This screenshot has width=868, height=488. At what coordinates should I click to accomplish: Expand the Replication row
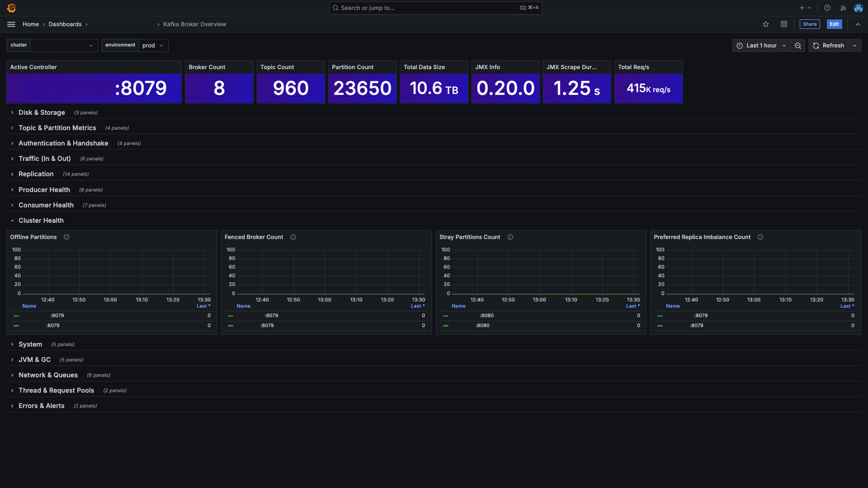(36, 174)
